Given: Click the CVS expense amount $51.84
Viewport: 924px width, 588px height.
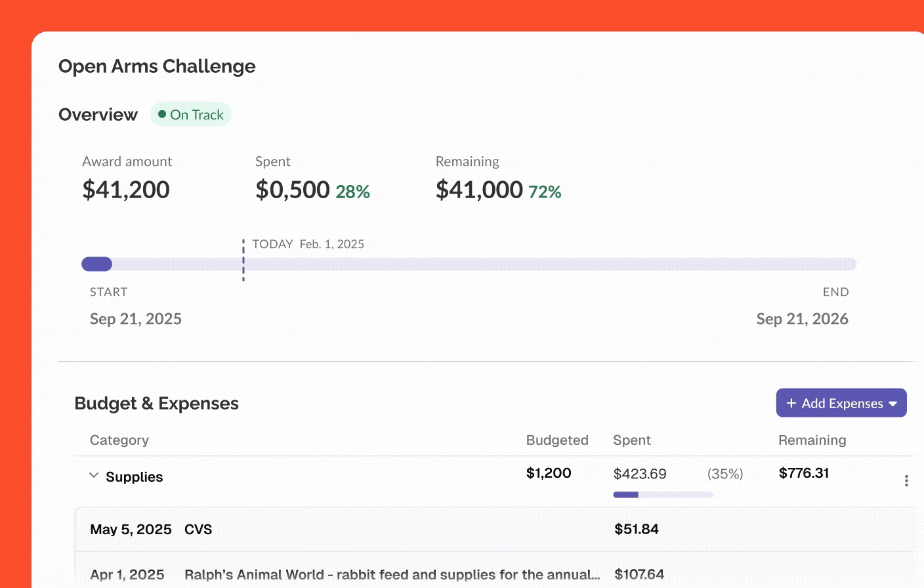Looking at the screenshot, I should (x=637, y=529).
